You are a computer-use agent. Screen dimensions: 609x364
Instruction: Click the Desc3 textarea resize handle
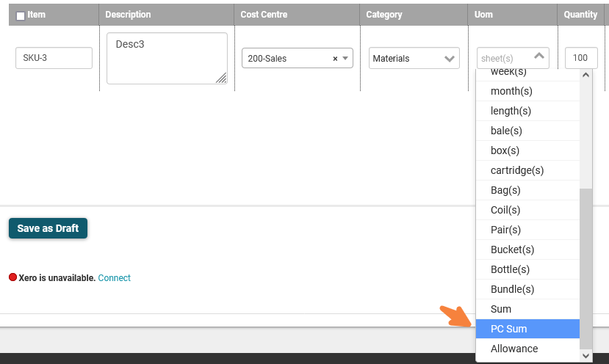[x=221, y=78]
